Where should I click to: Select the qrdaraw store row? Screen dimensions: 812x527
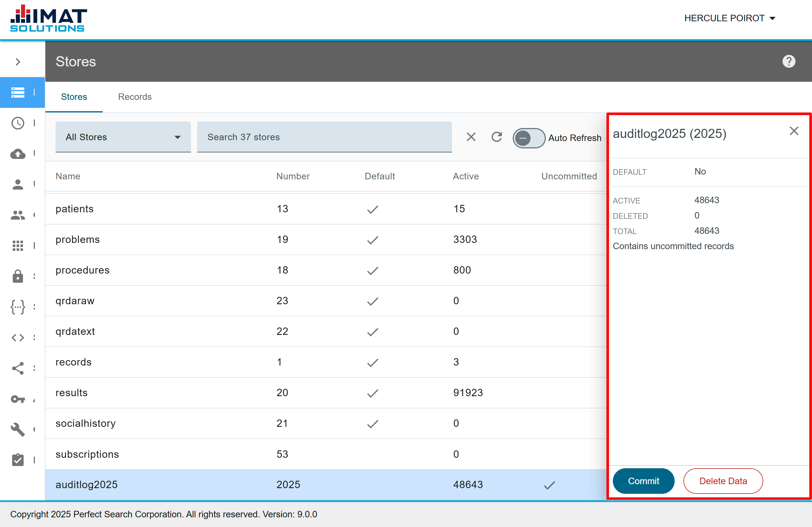tap(325, 301)
